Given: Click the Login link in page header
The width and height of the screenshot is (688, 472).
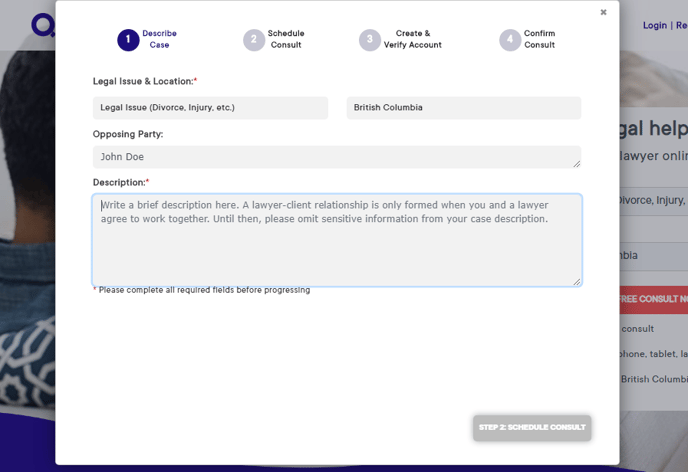Looking at the screenshot, I should click(655, 25).
